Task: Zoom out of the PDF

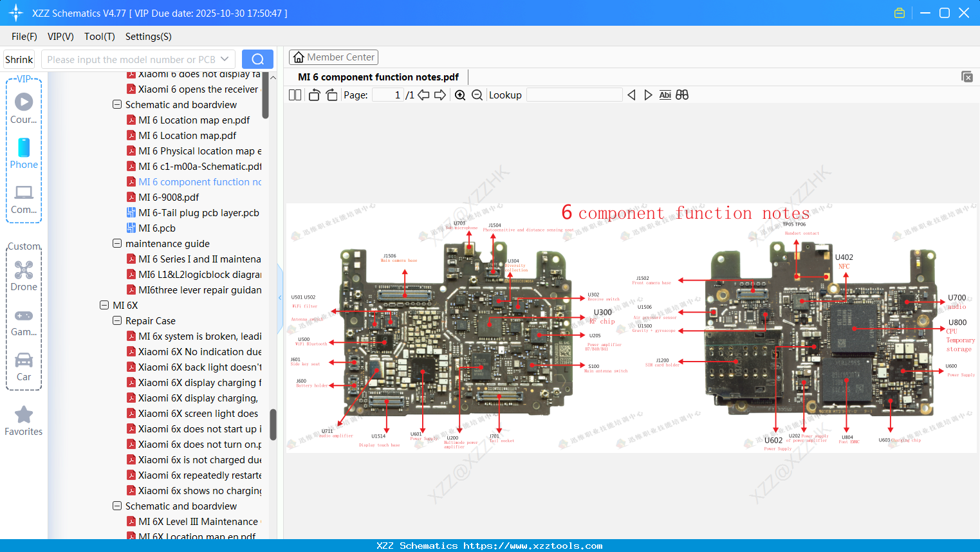Action: [x=477, y=95]
